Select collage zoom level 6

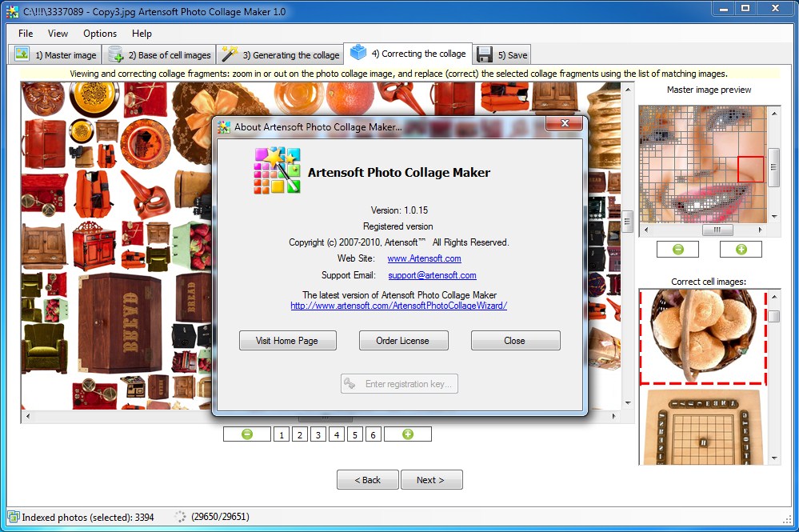373,434
